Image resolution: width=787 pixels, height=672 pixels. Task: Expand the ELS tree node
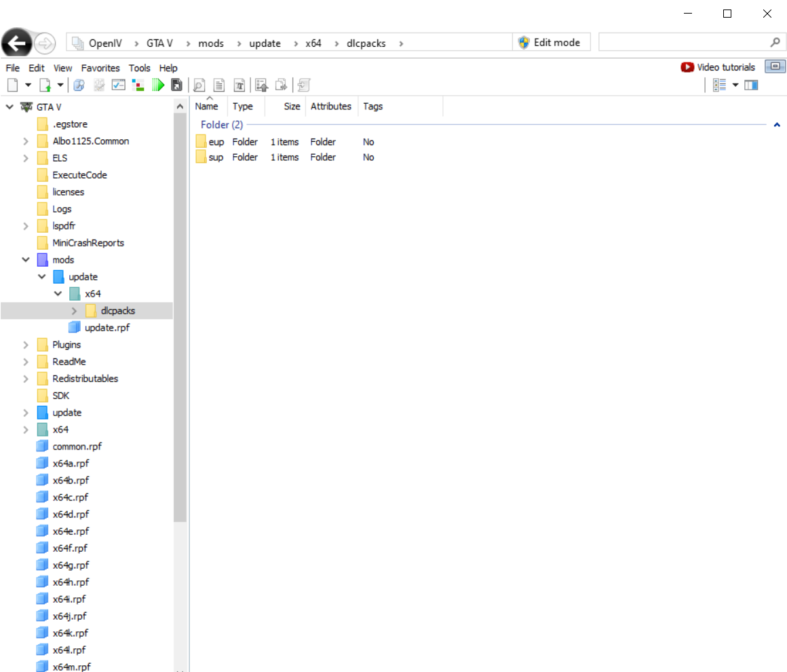(26, 158)
